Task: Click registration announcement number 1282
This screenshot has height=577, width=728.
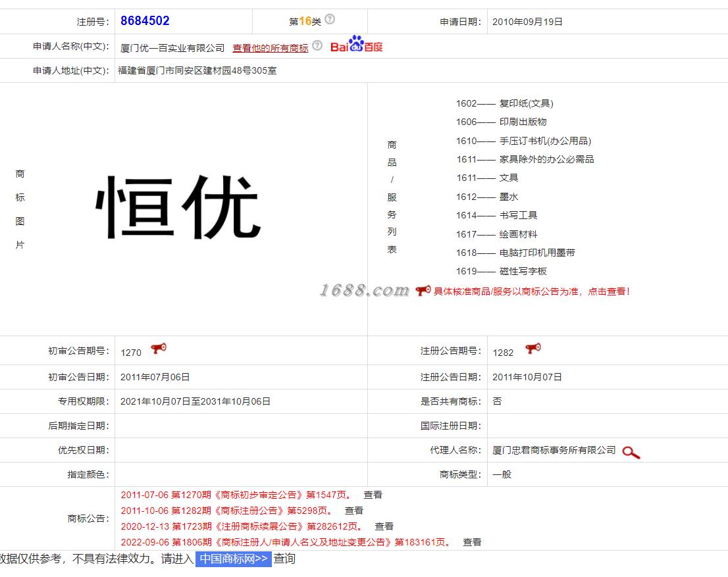Action: coord(504,353)
